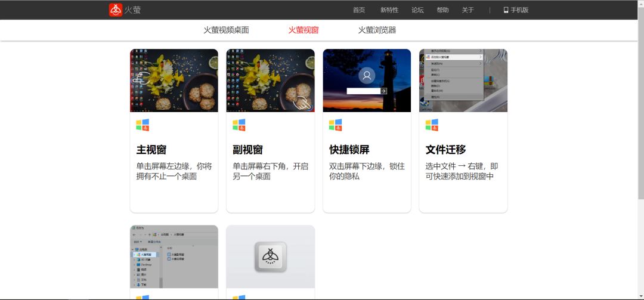
Task: Open the 论坛 forum link
Action: [417, 10]
